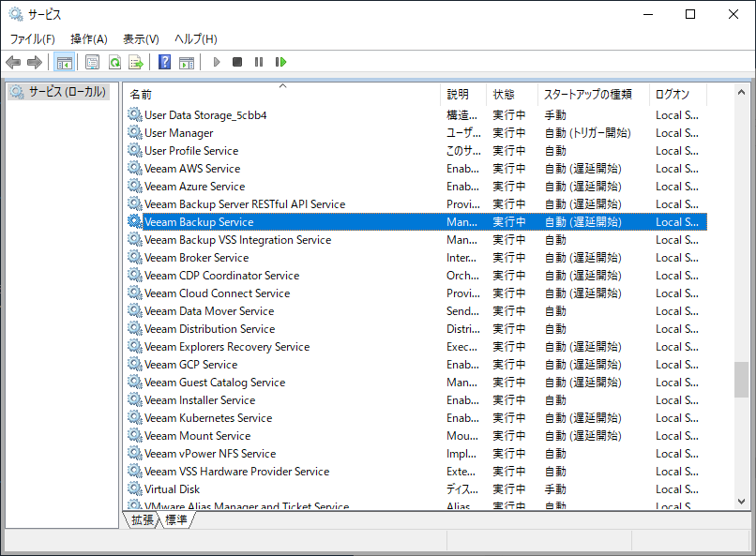Click the Export List toolbar icon
Screen dimensions: 756x556
point(136,62)
